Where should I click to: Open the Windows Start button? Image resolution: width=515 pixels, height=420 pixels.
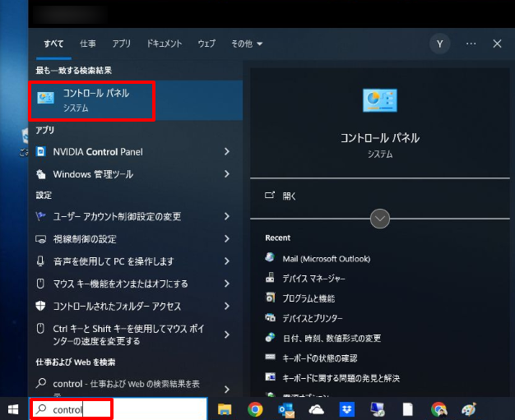(13, 409)
